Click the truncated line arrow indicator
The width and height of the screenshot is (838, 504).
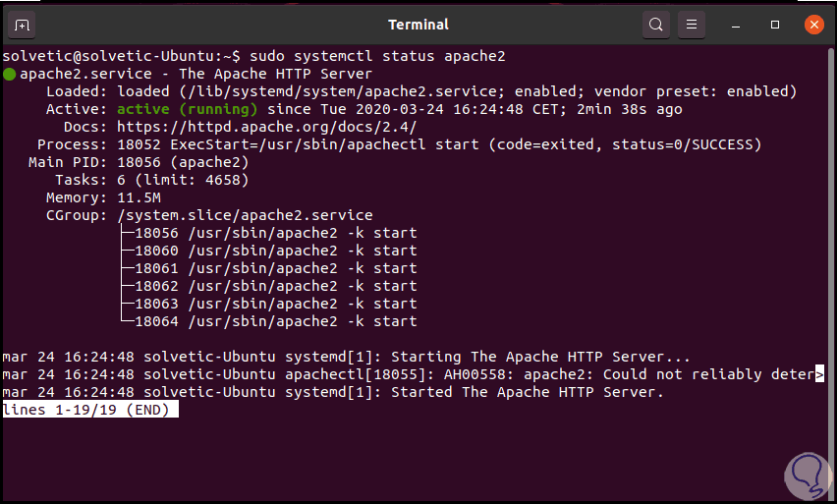point(819,374)
